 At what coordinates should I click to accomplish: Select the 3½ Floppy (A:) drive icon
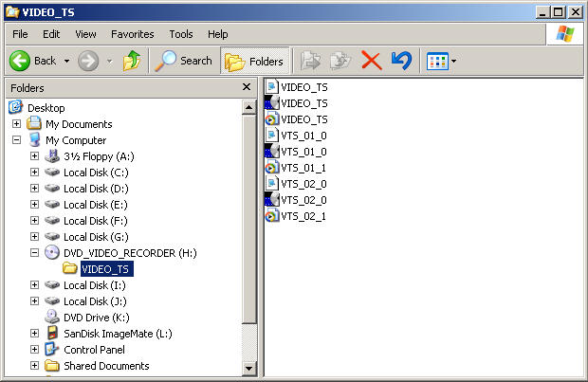[x=52, y=156]
